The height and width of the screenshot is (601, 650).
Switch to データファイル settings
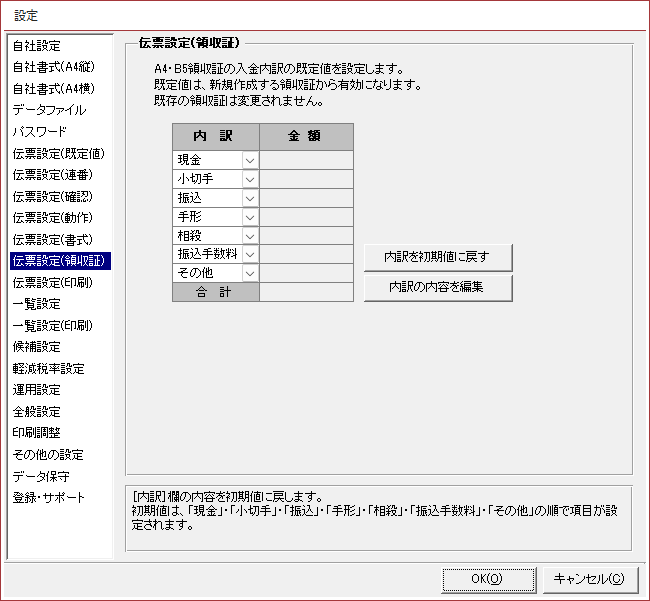tap(49, 110)
